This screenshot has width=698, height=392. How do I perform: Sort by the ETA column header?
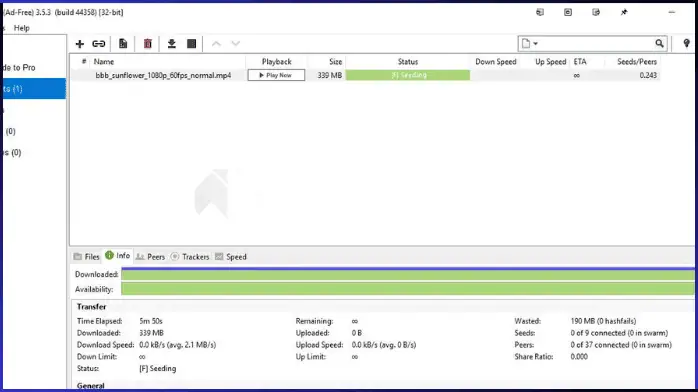click(580, 62)
